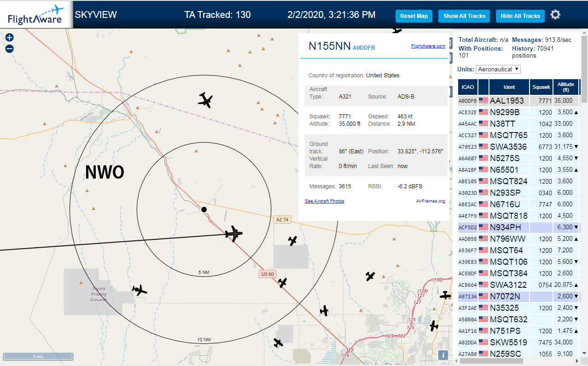Select the N35325 row
This screenshot has width=588, height=366.
tap(519, 308)
